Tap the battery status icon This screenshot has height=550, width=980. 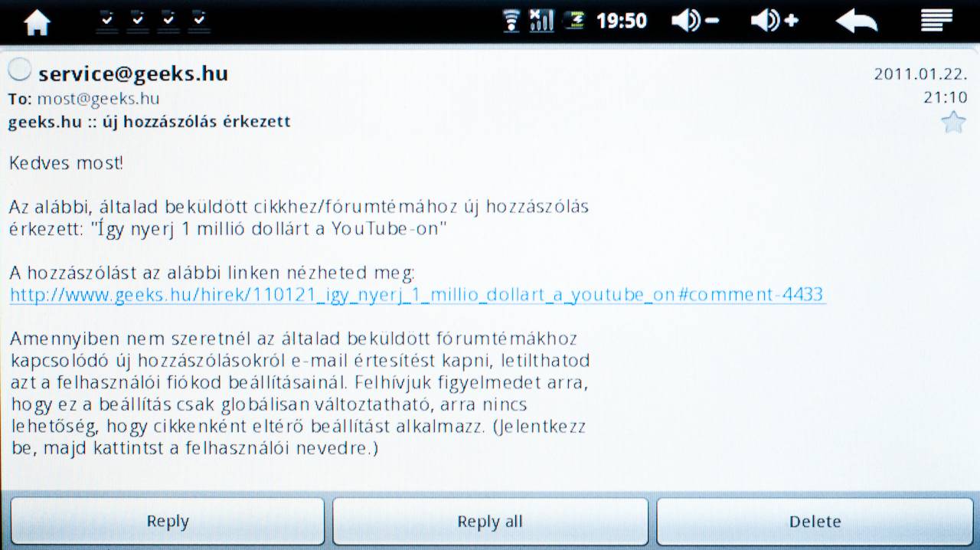pos(574,21)
